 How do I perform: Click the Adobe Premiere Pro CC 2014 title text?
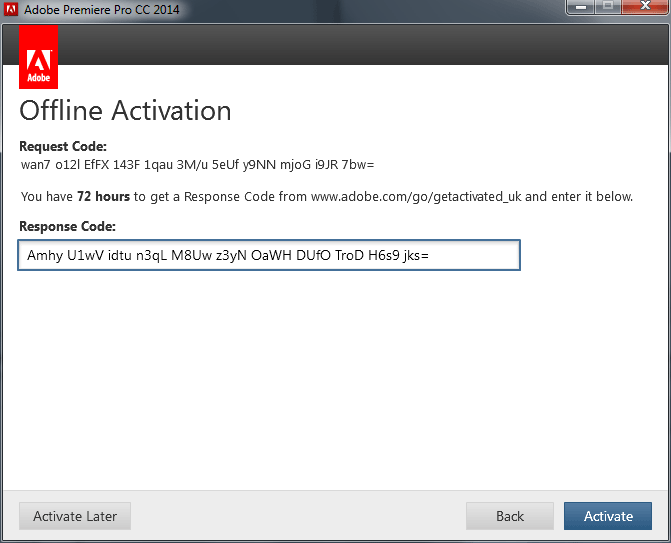tap(101, 9)
